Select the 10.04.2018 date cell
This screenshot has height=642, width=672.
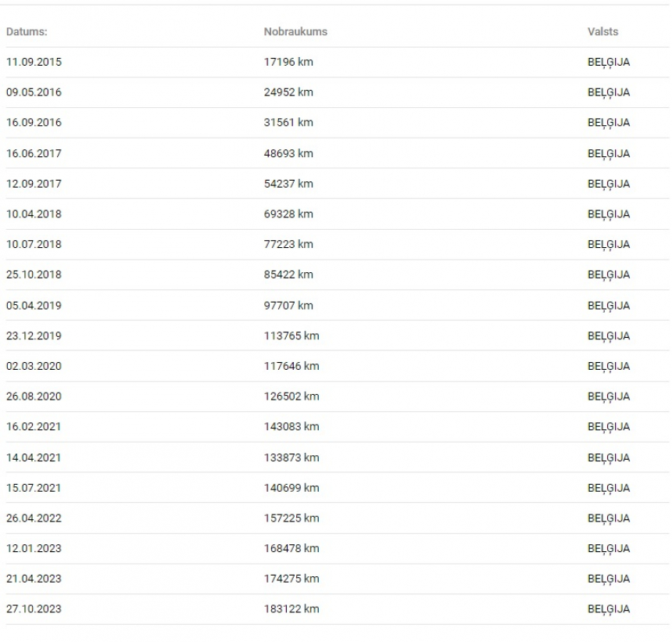pos(34,213)
